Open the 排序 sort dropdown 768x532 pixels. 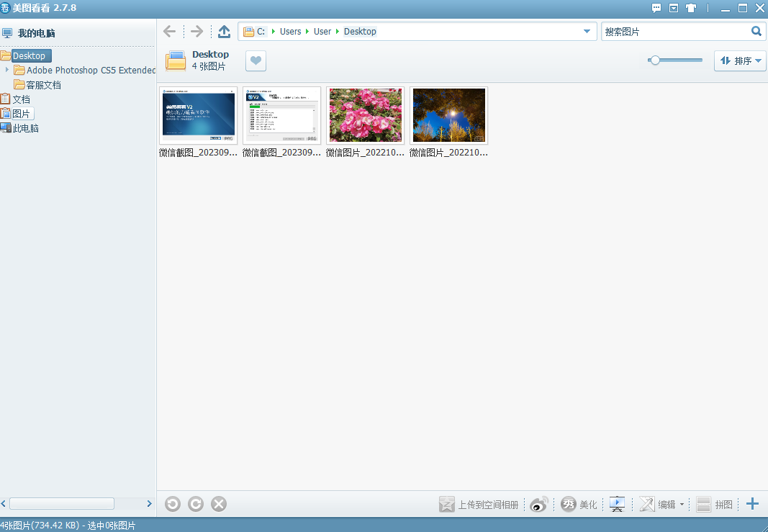click(x=740, y=61)
